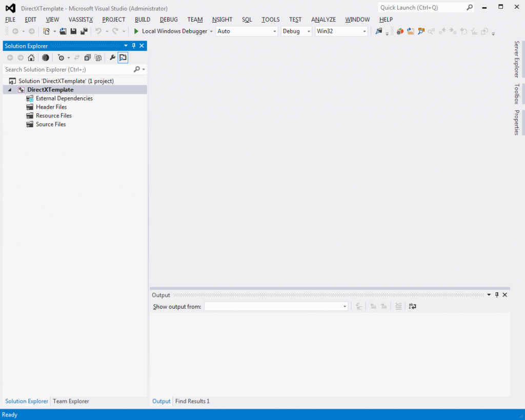Image resolution: width=525 pixels, height=420 pixels.
Task: Open the Server Explorer side tab
Action: [517, 59]
